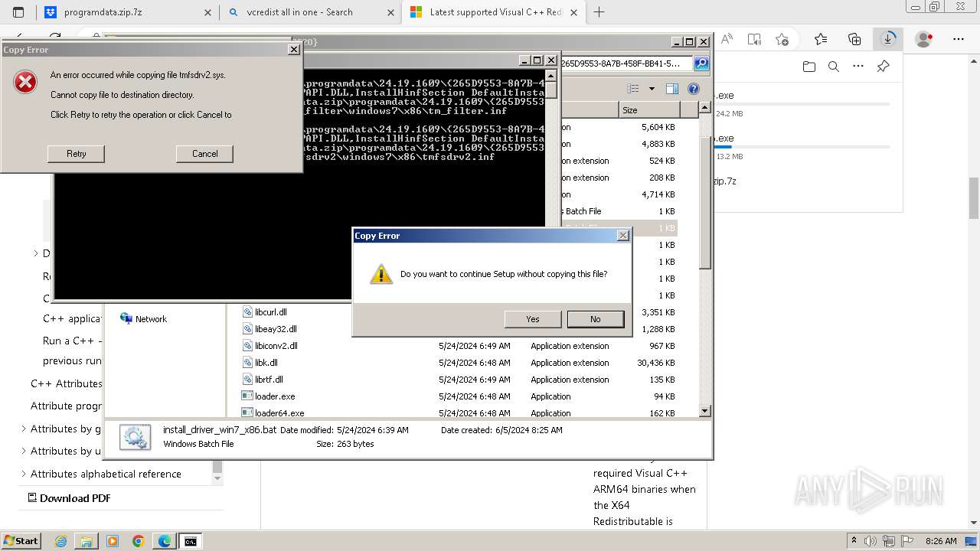Viewport: 980px width, 551px height.
Task: Open the Windows Start menu
Action: tap(21, 541)
